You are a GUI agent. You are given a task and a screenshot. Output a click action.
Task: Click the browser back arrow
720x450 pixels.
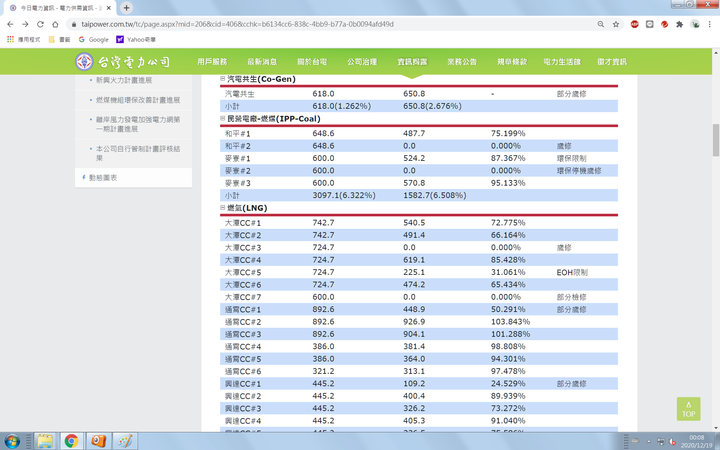pyautogui.click(x=10, y=24)
